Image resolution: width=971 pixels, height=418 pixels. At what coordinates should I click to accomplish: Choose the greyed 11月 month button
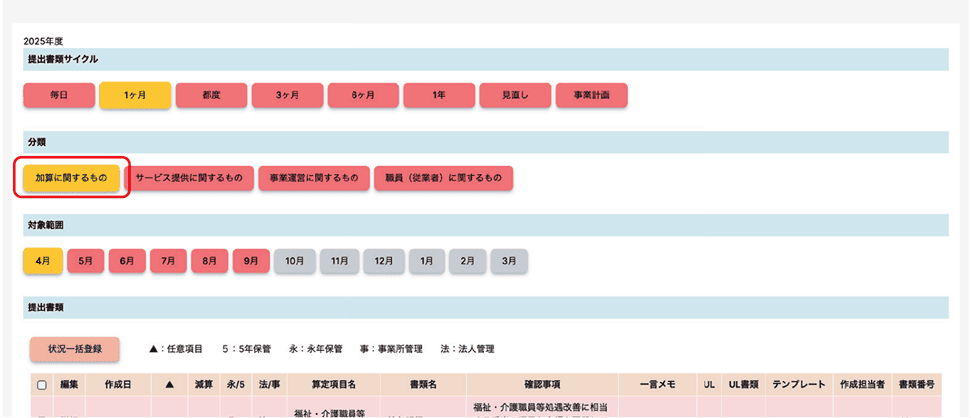339,261
